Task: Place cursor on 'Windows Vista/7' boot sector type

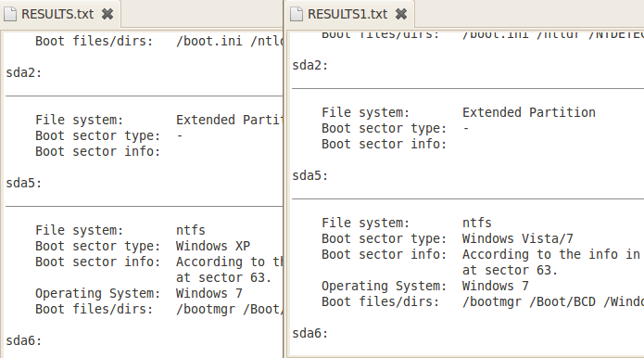Action: 517,238
